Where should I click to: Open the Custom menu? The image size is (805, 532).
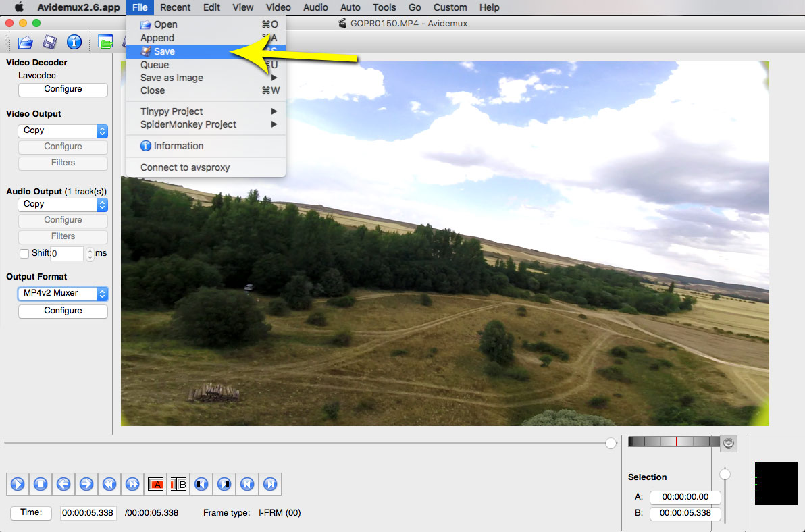coord(450,7)
